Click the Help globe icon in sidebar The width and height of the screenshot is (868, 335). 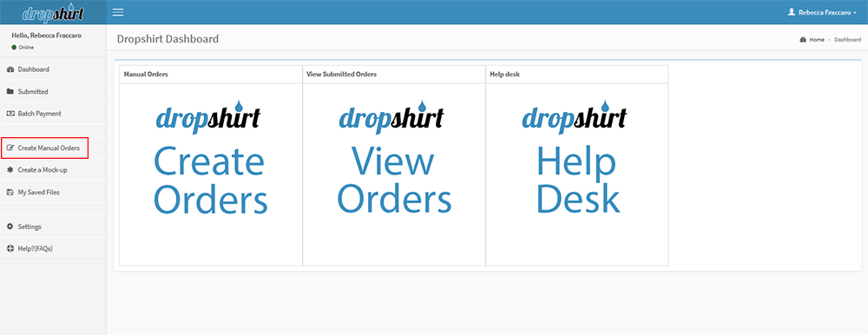(x=10, y=248)
